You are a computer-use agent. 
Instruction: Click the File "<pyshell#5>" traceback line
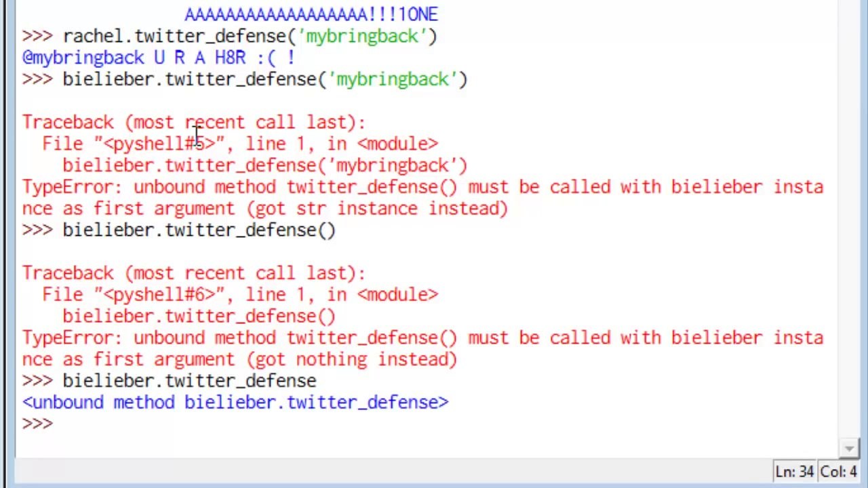(x=240, y=144)
